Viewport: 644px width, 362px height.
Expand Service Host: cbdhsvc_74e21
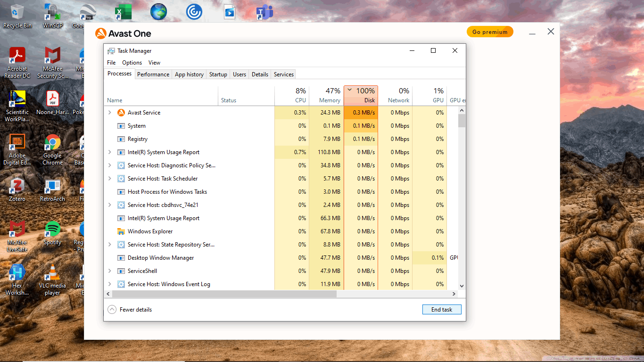tap(110, 205)
